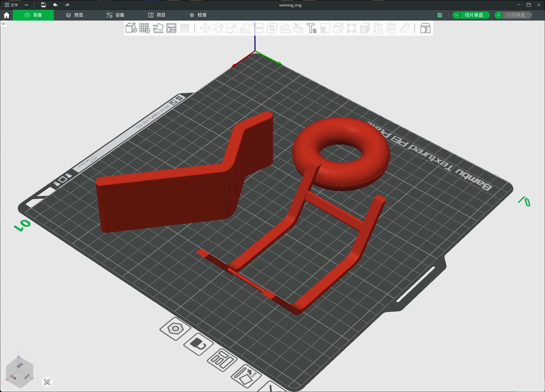Click the Redo arrow icon
The width and height of the screenshot is (545, 392).
(x=67, y=5)
